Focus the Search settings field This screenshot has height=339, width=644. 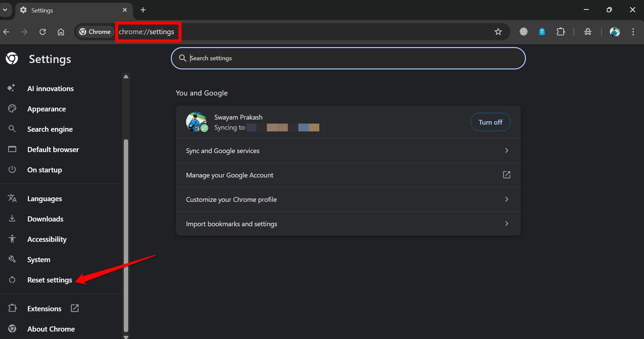click(x=348, y=58)
